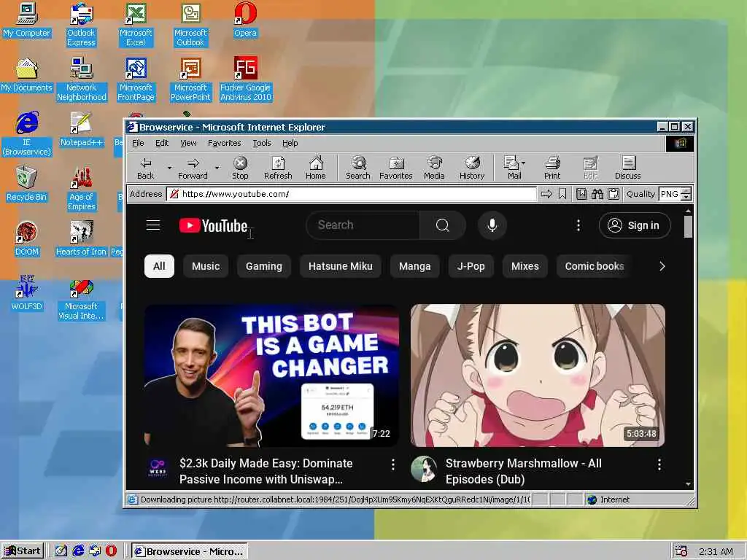Image resolution: width=747 pixels, height=560 pixels.
Task: Select the J-Pop category chip
Action: [x=471, y=266]
